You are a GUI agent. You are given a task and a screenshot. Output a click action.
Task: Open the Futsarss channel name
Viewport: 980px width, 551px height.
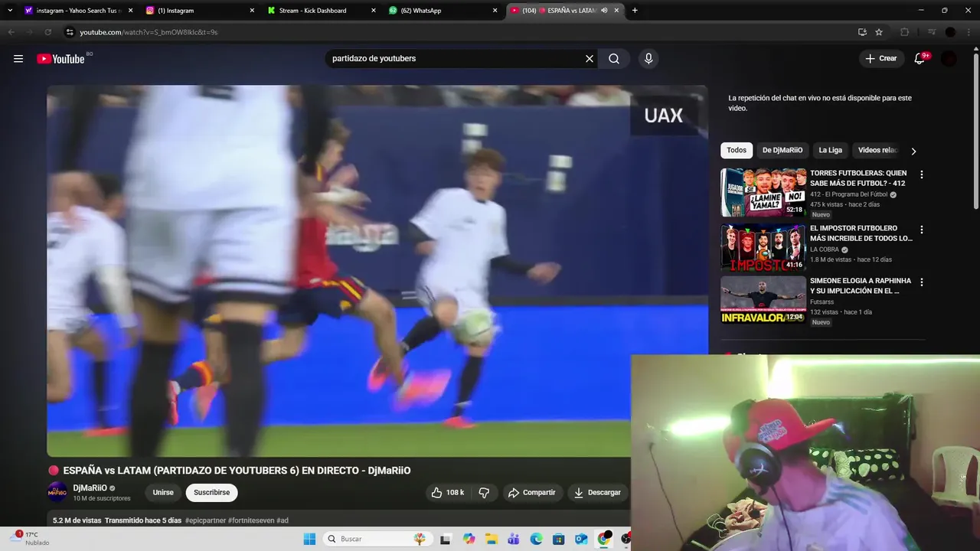pos(823,302)
